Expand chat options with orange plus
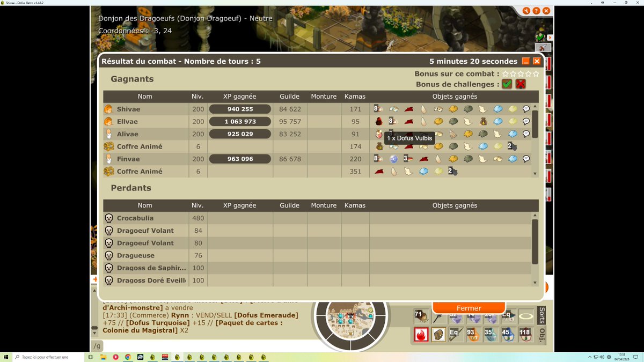The image size is (644, 362). pyautogui.click(x=96, y=279)
